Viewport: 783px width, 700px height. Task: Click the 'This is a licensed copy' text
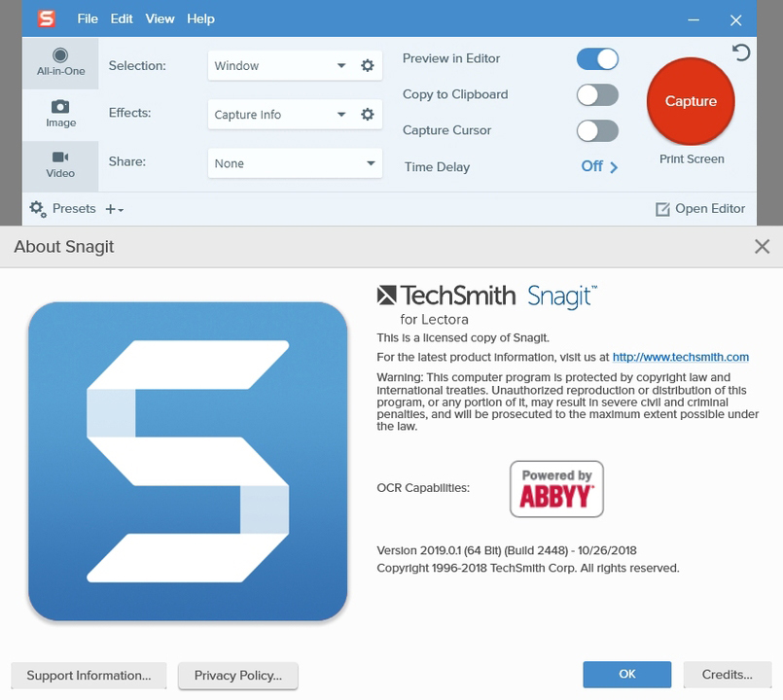(x=463, y=338)
